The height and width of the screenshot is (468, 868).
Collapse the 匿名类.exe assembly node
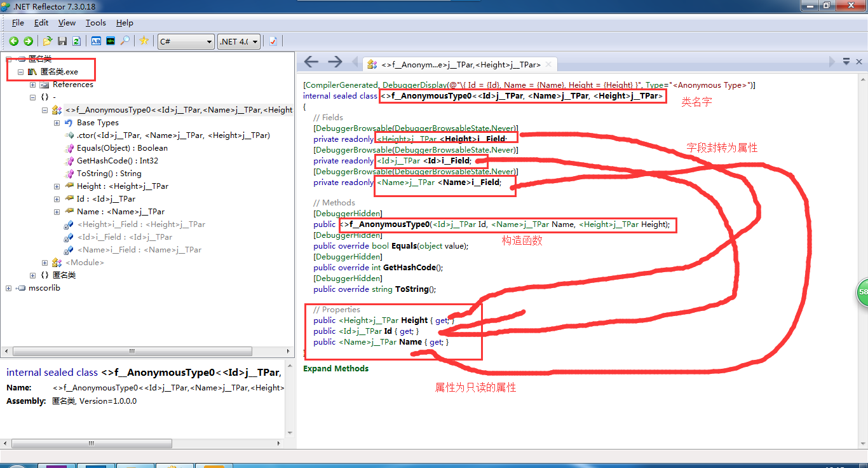pos(21,72)
